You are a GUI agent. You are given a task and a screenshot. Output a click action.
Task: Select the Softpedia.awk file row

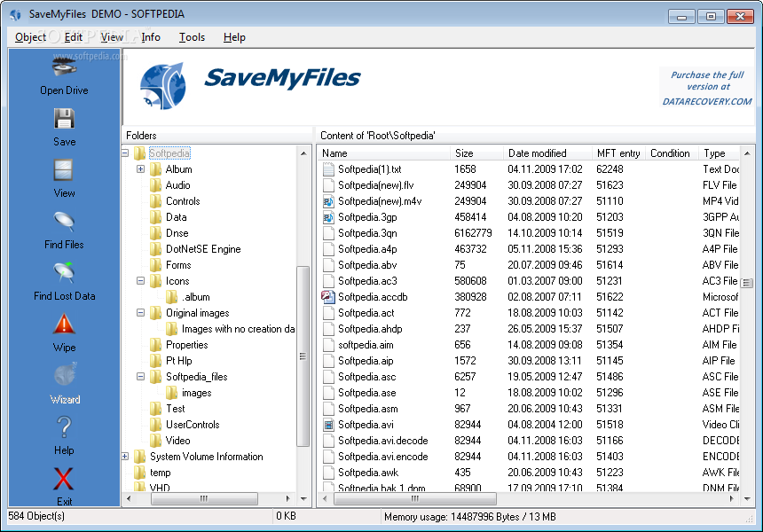(x=530, y=473)
